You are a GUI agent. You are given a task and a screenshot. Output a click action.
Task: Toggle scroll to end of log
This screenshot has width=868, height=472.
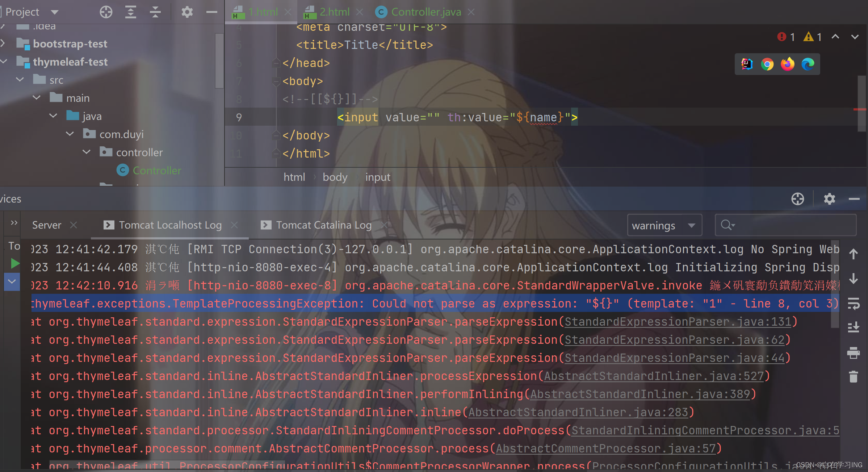(x=853, y=327)
